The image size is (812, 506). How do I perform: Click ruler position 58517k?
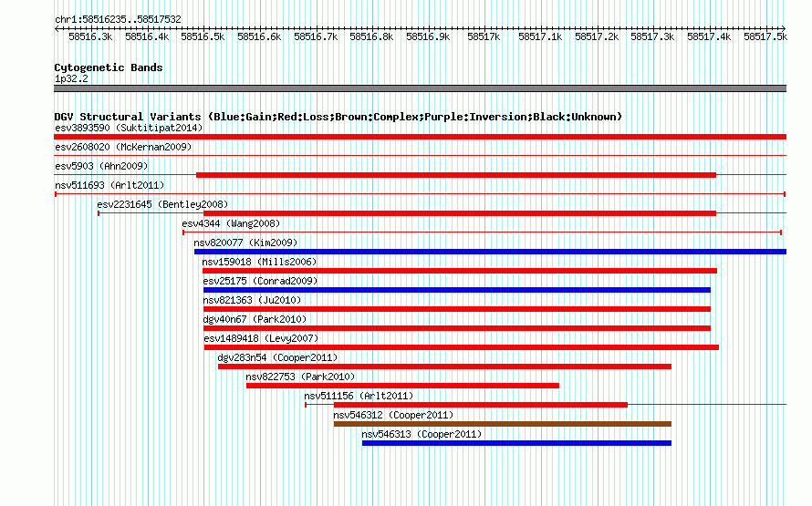click(x=484, y=36)
